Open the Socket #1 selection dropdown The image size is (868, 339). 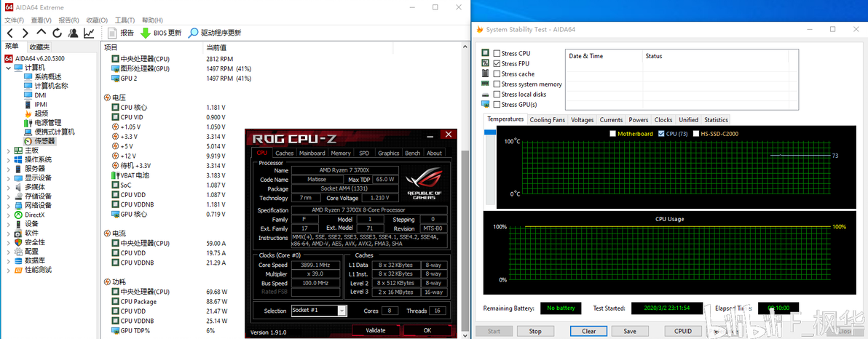[x=342, y=310]
